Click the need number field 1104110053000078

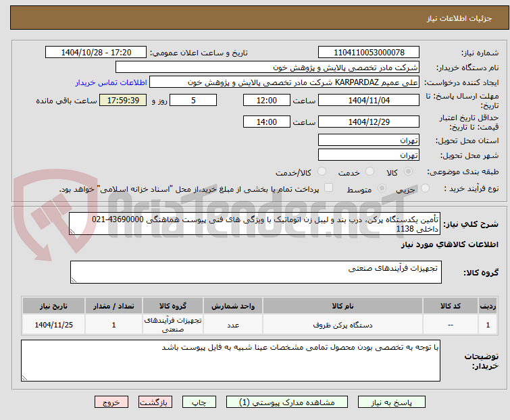369,53
